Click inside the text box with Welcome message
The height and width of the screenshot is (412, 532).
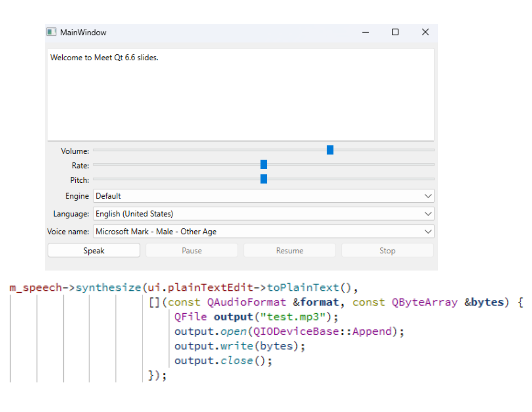[x=241, y=95]
